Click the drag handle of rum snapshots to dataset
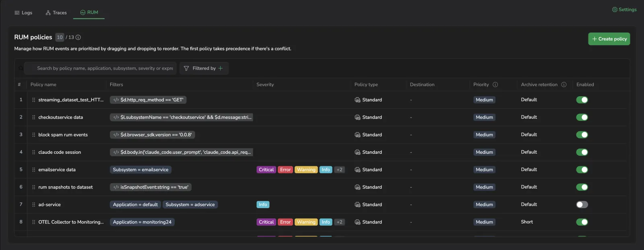 pos(33,187)
